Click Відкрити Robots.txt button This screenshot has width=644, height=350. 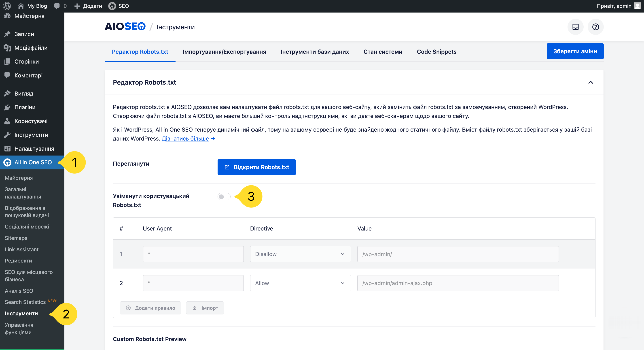[x=256, y=167]
